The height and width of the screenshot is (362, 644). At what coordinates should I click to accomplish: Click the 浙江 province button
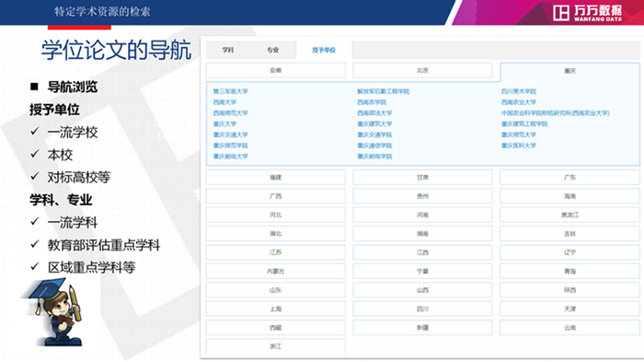coord(276,346)
